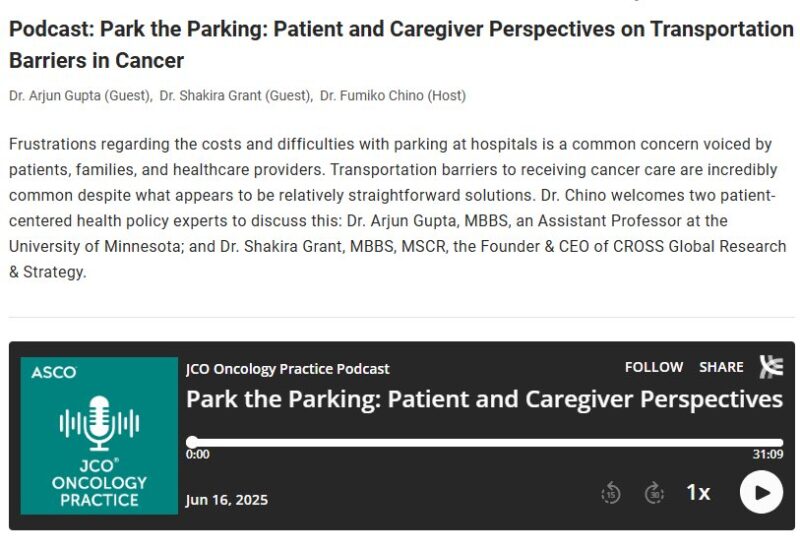Screen dimensions: 800x548
Task: Click the episode title inside the player
Action: click(x=484, y=399)
